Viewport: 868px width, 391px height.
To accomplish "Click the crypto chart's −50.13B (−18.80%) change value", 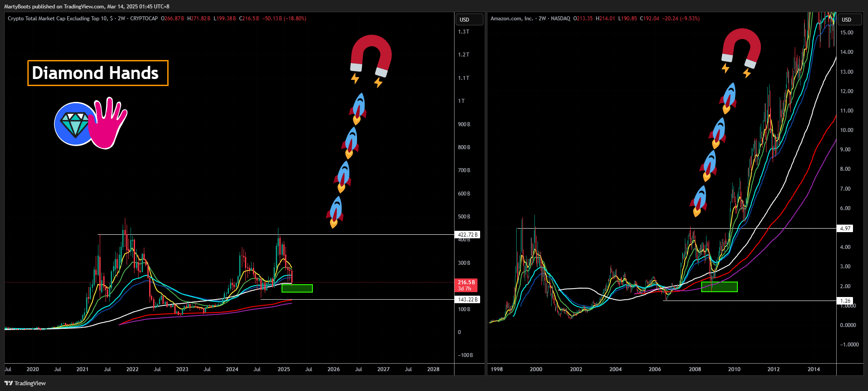I will pyautogui.click(x=285, y=19).
